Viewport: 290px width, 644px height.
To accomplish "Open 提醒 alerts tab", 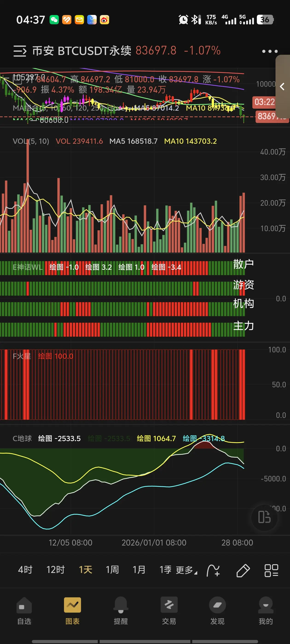I will 121,610.
